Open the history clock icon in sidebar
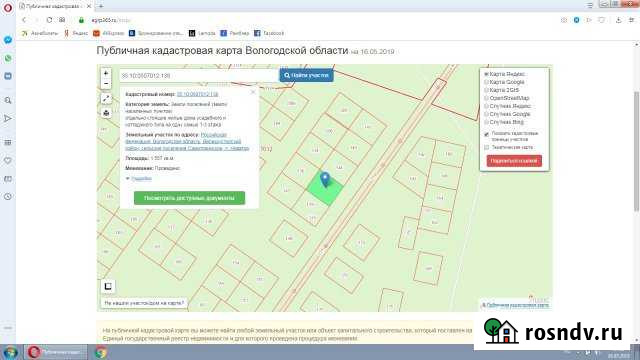 8,196
